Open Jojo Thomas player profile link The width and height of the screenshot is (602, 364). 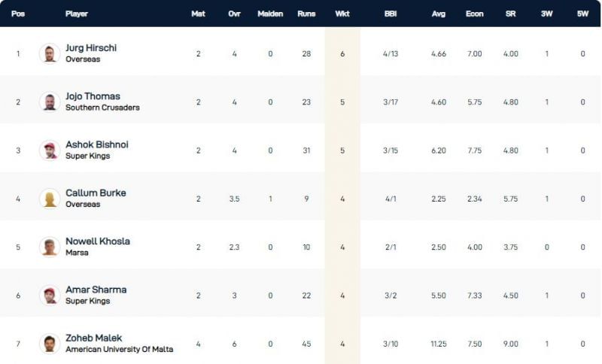click(93, 96)
